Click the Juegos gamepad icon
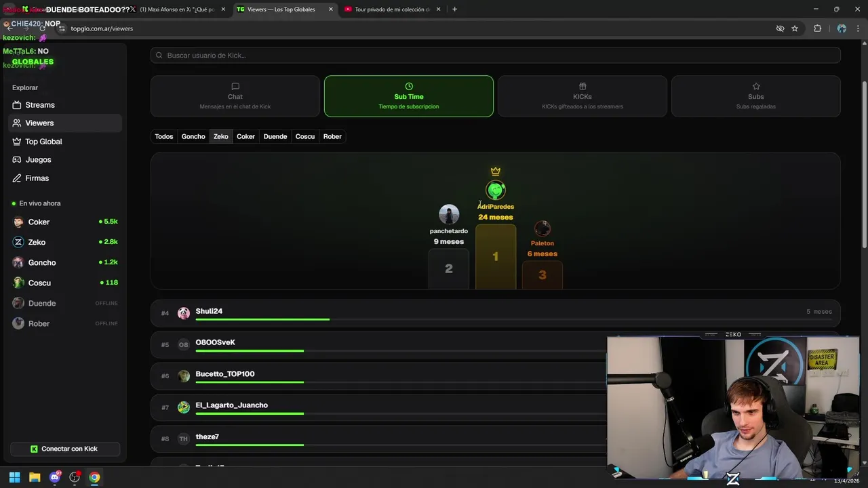This screenshot has width=868, height=488. (17, 160)
